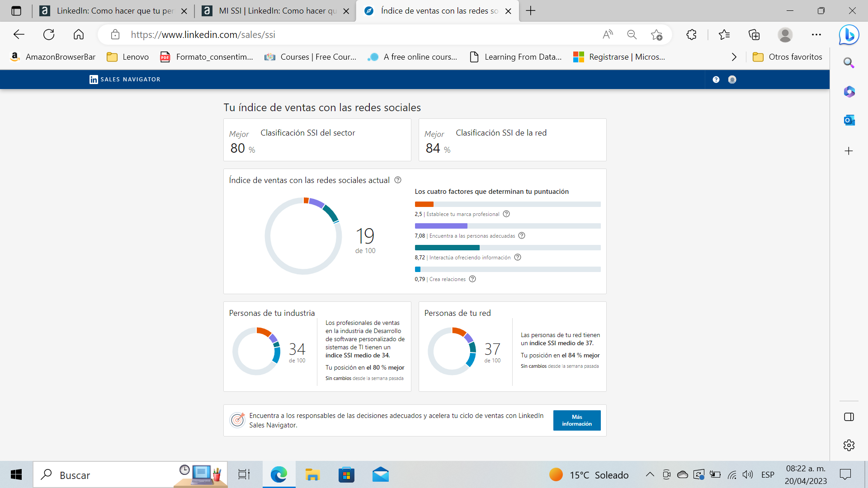This screenshot has height=488, width=868.
Task: Open Task View on the taskbar
Action: 244,474
